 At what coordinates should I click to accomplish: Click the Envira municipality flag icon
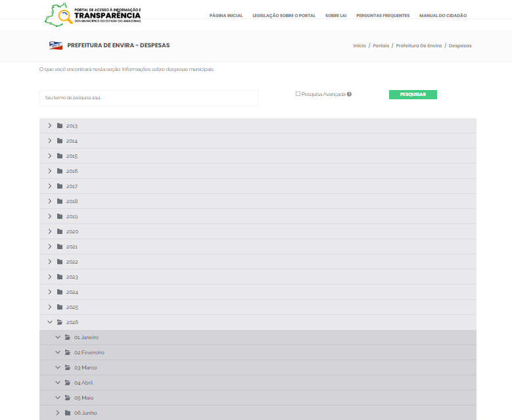pos(55,46)
